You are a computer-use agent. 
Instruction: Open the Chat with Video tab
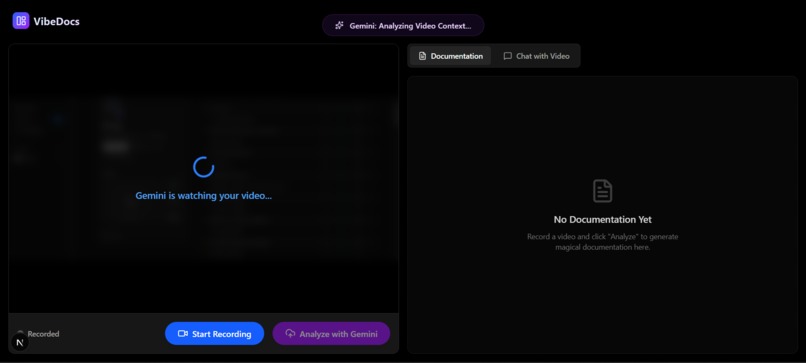[x=536, y=56]
